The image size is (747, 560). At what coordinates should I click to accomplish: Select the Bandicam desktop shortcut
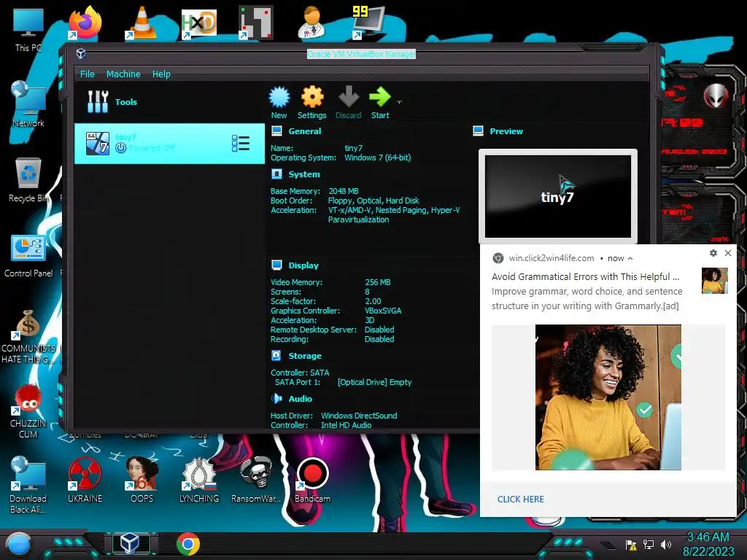coord(312,480)
